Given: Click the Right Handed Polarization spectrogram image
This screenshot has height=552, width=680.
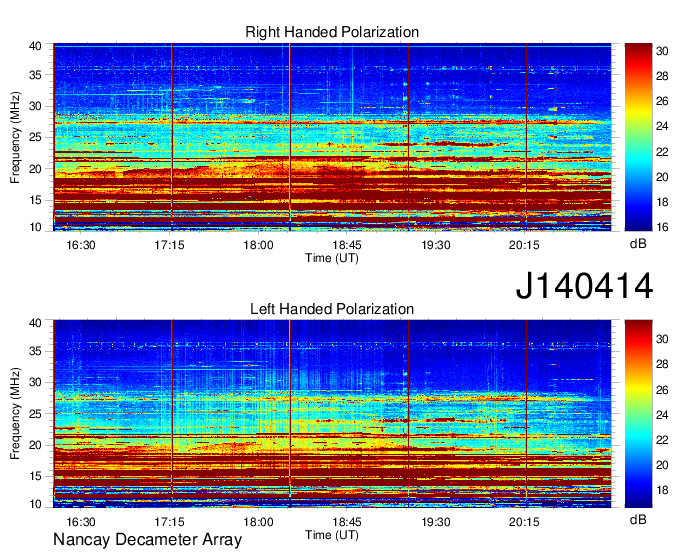Looking at the screenshot, I should click(332, 137).
